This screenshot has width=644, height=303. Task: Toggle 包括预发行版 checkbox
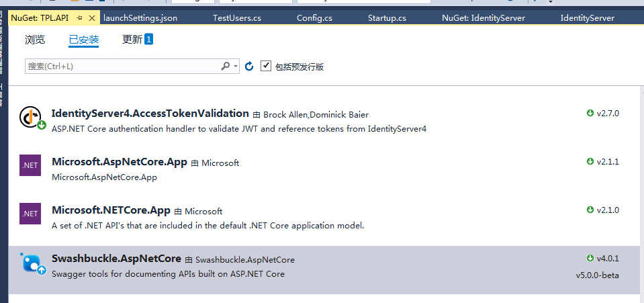(x=266, y=66)
